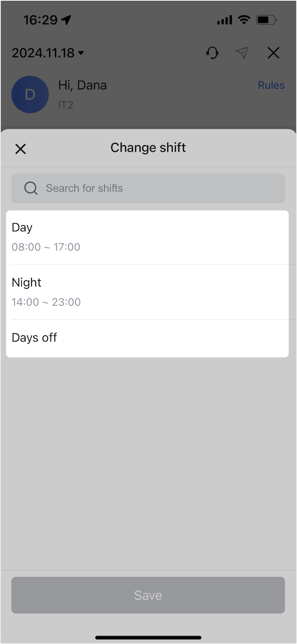Viewport: 297px width, 644px height.
Task: Click the paper plane send icon
Action: coord(242,53)
